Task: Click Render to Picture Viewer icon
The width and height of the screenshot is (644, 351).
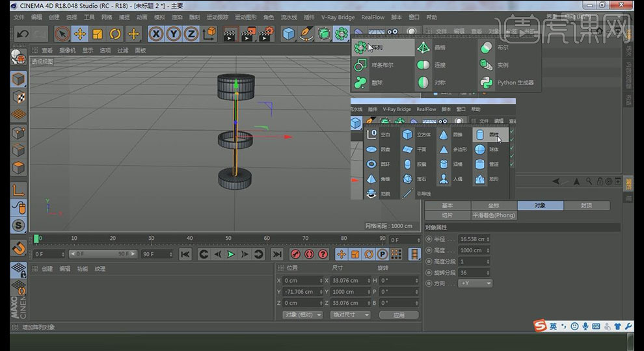Action: 248,34
